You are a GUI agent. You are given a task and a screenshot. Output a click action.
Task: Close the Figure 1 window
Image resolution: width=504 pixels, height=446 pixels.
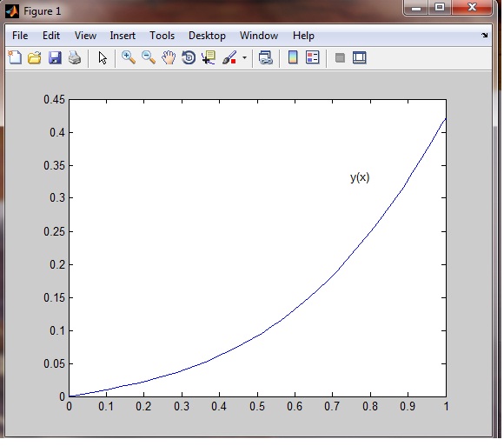[x=472, y=8]
